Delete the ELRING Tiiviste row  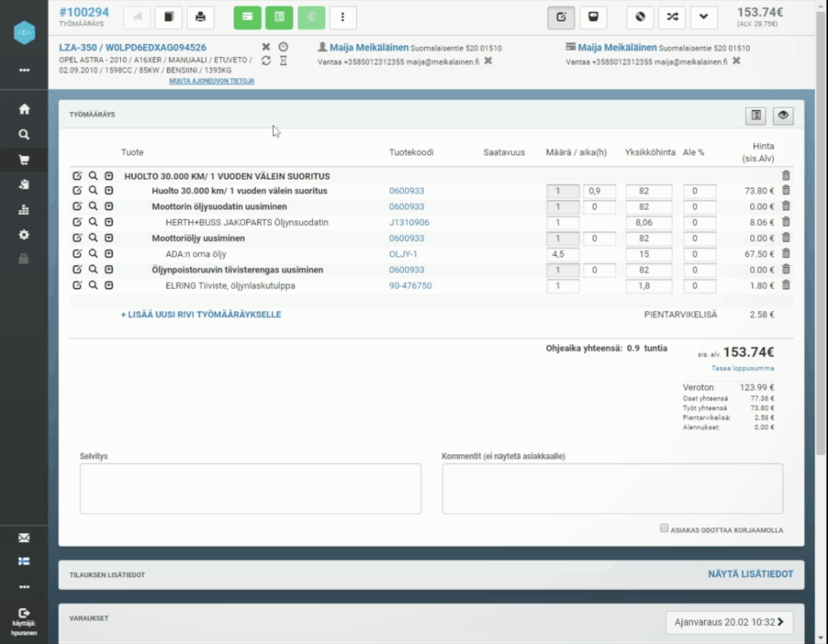click(786, 285)
